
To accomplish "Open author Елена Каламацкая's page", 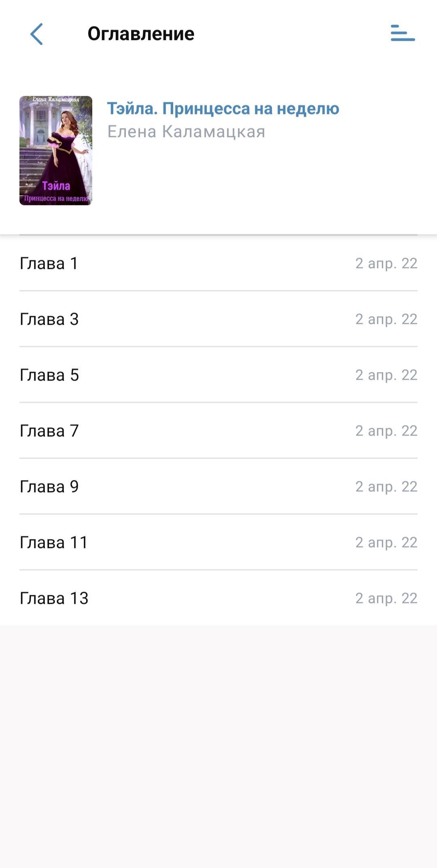I will click(186, 132).
